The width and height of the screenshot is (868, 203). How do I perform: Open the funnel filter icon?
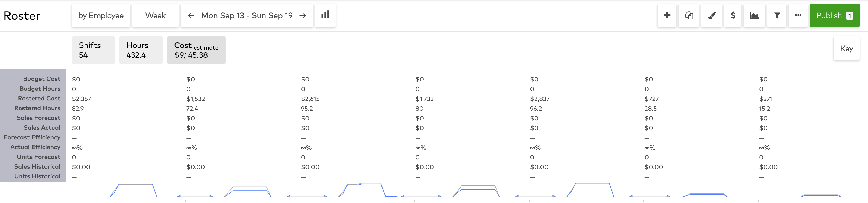pos(777,15)
